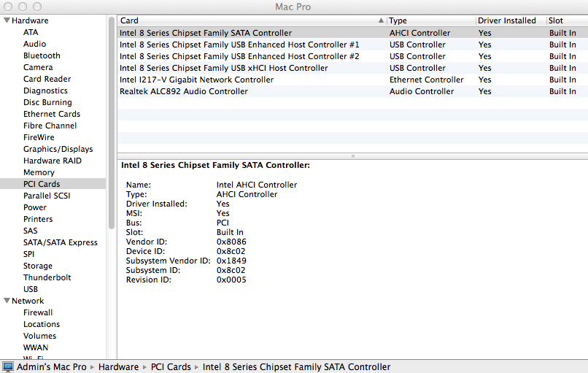Sort by the Card column header

click(252, 20)
